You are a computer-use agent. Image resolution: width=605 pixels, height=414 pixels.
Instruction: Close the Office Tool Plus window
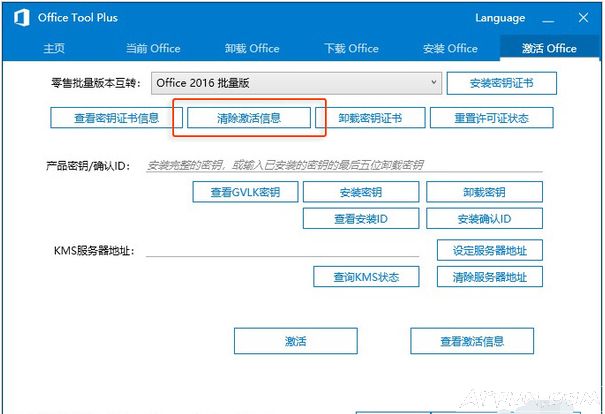[583, 17]
